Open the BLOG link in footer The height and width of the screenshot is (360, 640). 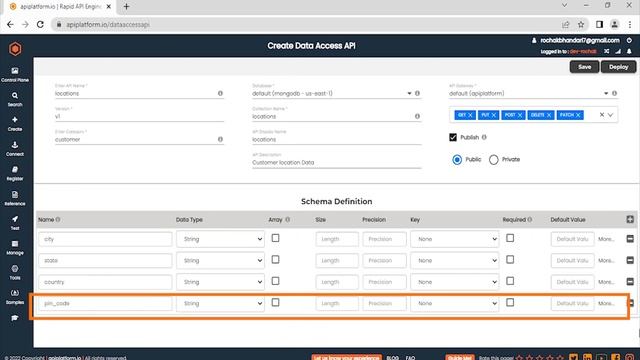[x=392, y=358]
